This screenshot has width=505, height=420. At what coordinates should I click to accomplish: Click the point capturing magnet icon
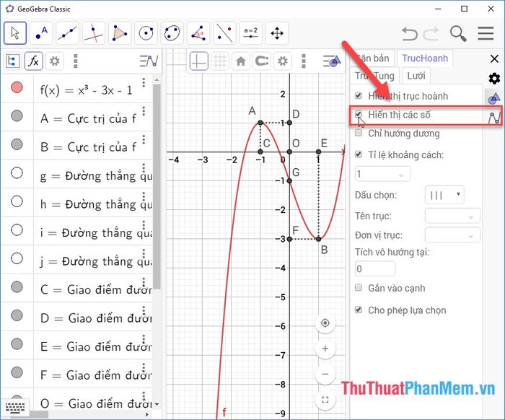pos(261,61)
